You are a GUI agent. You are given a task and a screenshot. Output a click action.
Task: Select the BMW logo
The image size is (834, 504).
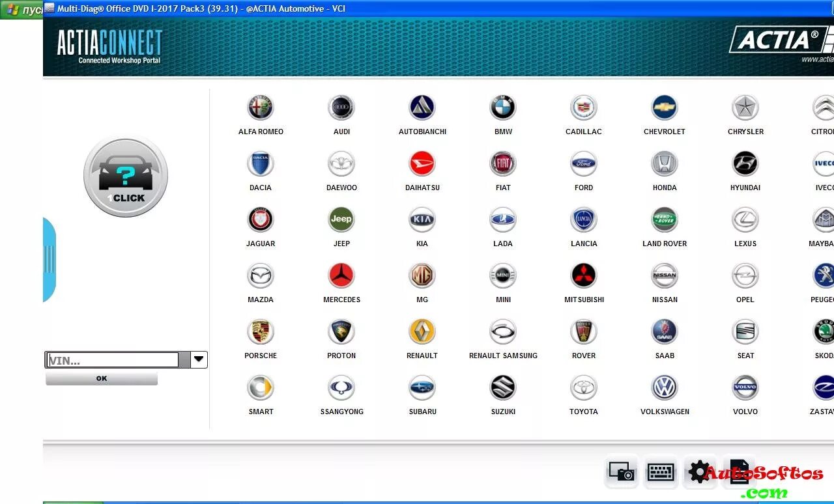[x=503, y=107]
